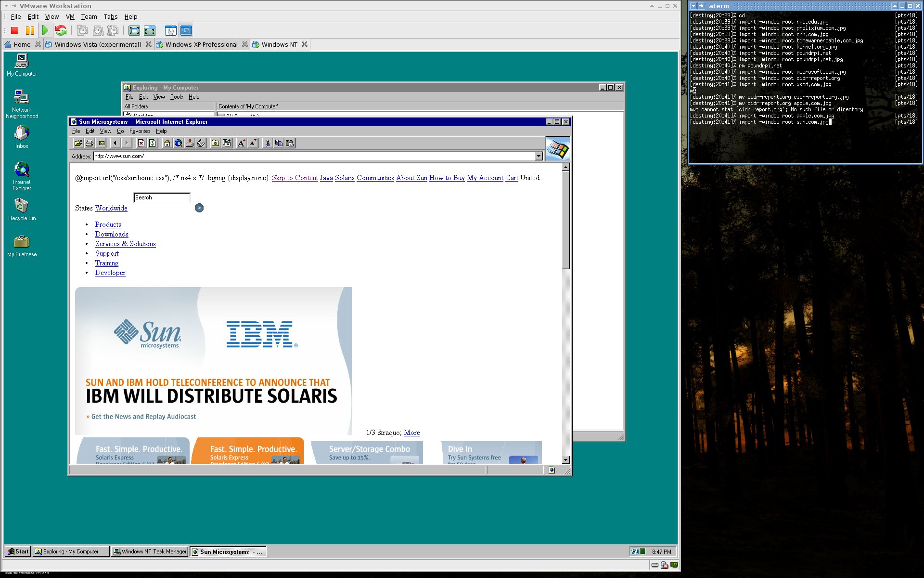Image resolution: width=924 pixels, height=578 pixels.
Task: Click the VMware summary view wrench icon
Action: point(171,30)
